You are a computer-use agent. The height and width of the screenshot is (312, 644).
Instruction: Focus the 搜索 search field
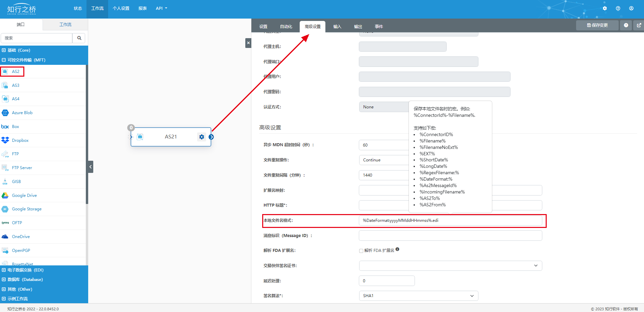pos(36,38)
